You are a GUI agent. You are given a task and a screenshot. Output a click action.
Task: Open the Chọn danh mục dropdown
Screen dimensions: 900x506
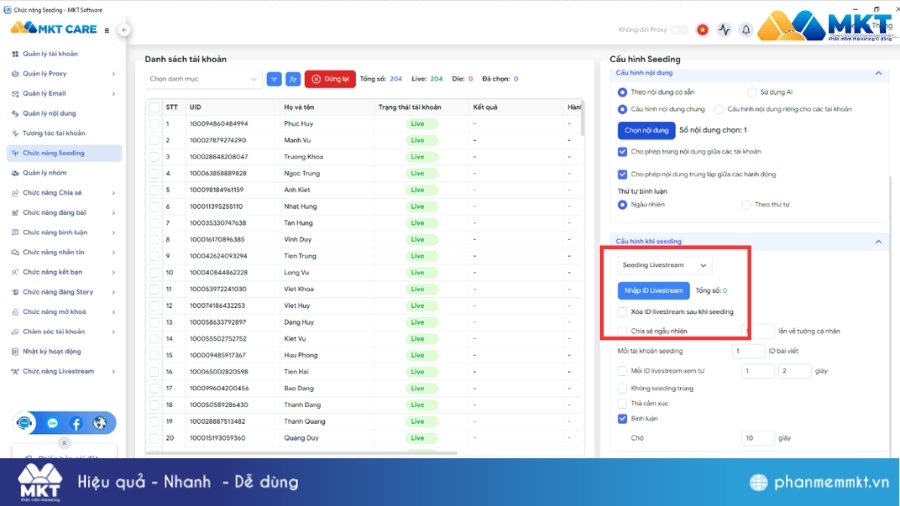coord(203,79)
